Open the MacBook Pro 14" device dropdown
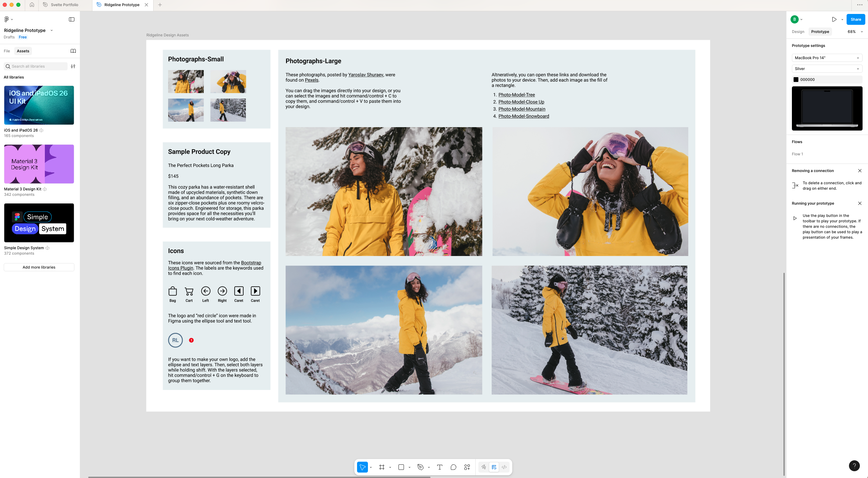Image resolution: width=868 pixels, height=478 pixels. [827, 58]
